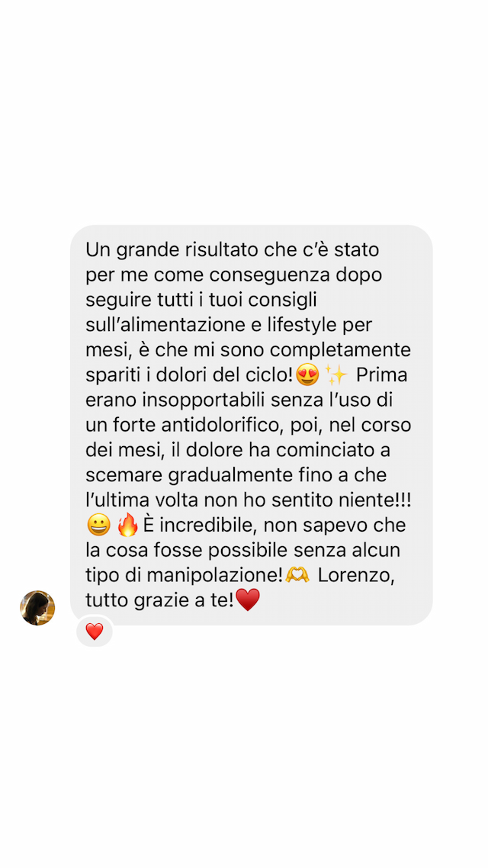Click the heart hands emoji after 'manipolazione!'
The width and height of the screenshot is (488, 868).
tap(297, 575)
